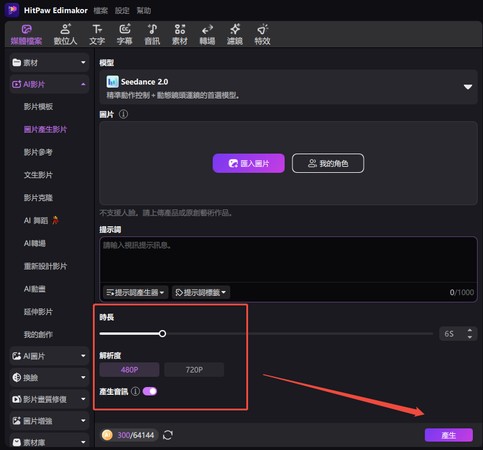Select 影片克隆 in the sidebar
The image size is (483, 450).
[38, 198]
